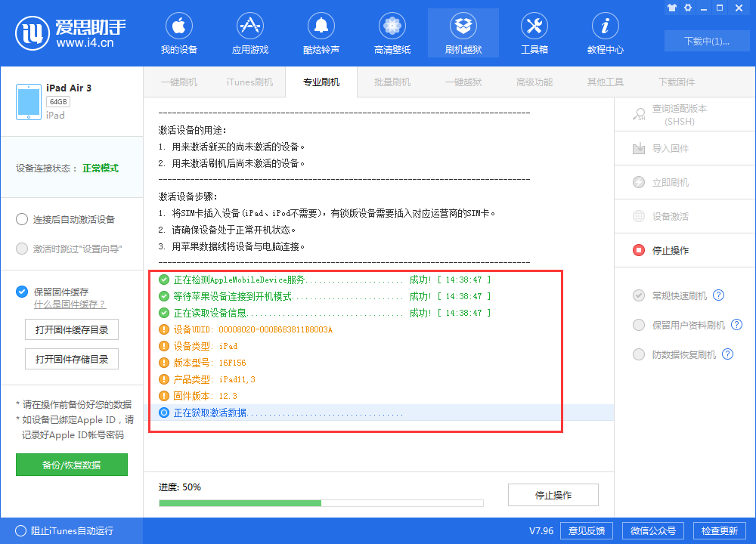Click the green 备份/恢复数据 button

71,465
